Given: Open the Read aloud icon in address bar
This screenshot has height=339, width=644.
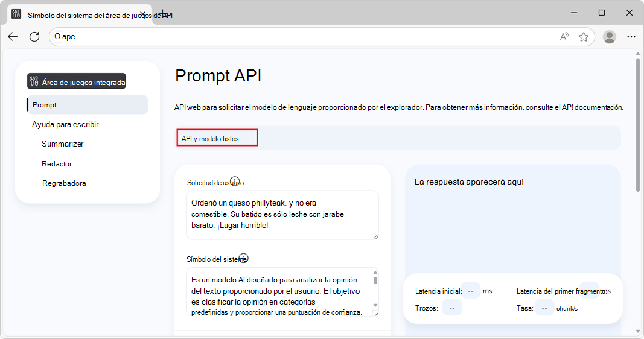Looking at the screenshot, I should tap(565, 37).
